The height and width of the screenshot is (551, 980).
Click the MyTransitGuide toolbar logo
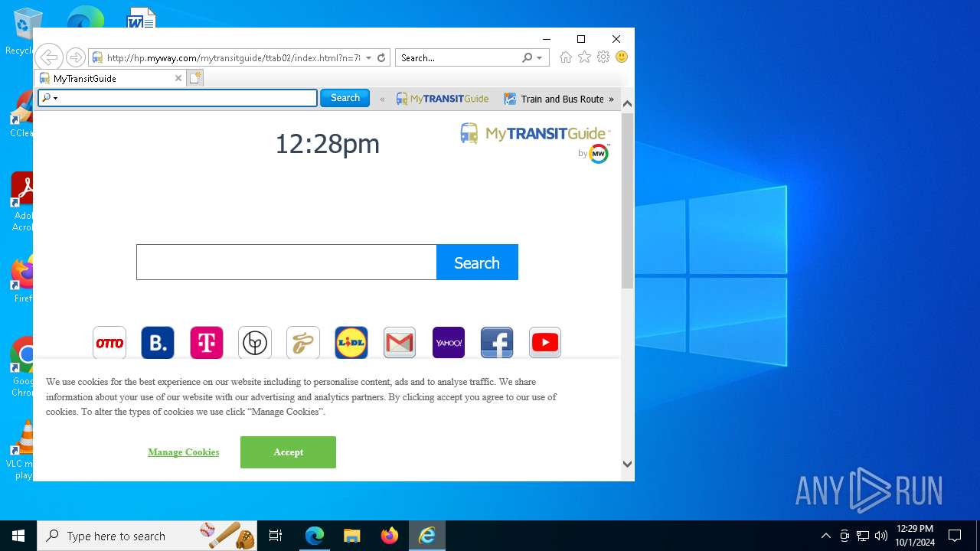click(x=443, y=99)
